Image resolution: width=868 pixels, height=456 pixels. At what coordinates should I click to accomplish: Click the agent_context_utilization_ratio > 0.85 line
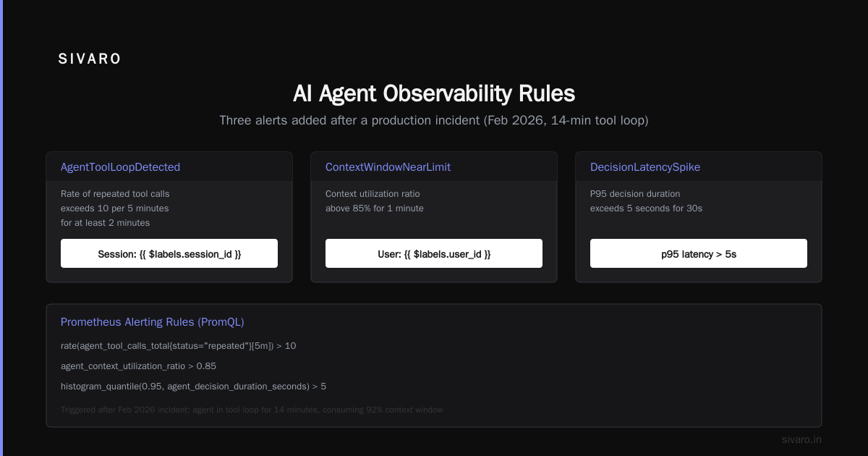pos(138,366)
